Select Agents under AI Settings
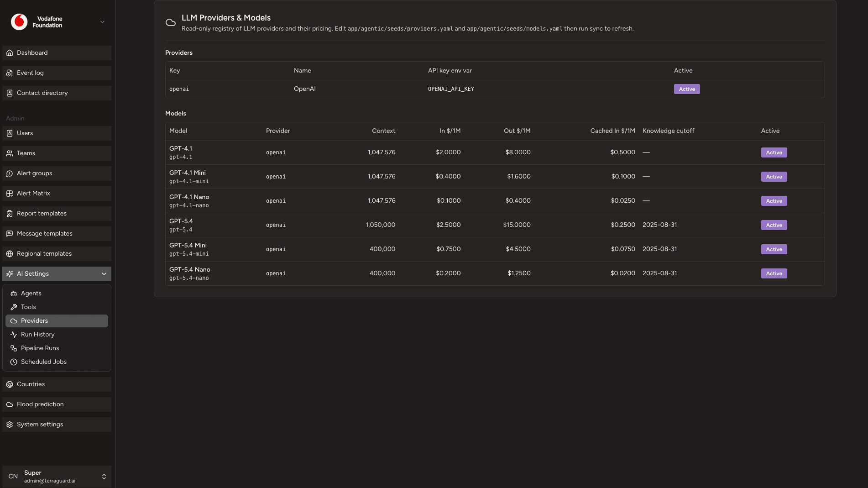The width and height of the screenshot is (868, 488). (57, 294)
